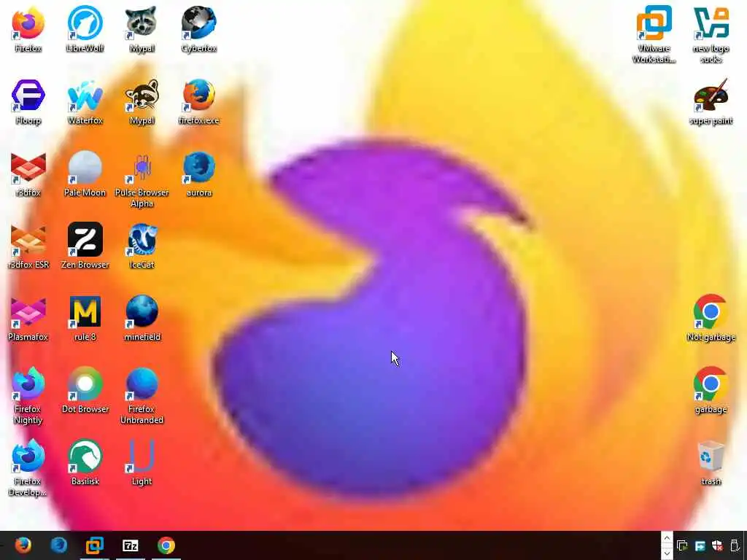This screenshot has width=747, height=560.
Task: Launch Waterfox from the desktop
Action: tap(85, 102)
